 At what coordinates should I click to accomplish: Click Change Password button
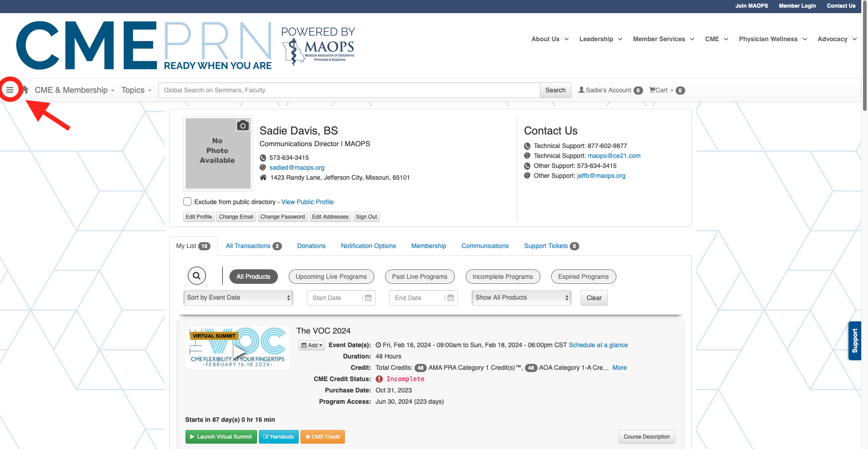283,217
